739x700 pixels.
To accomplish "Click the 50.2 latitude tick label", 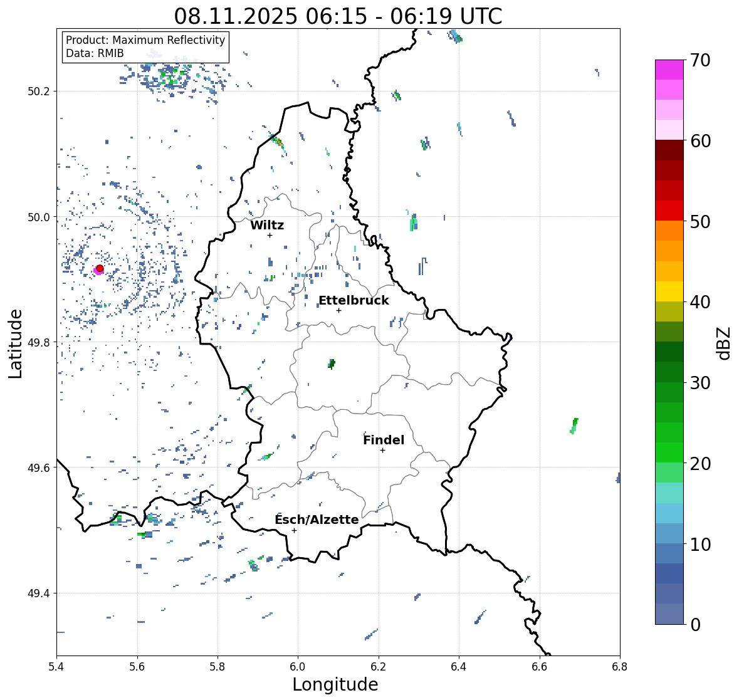I will [x=39, y=91].
